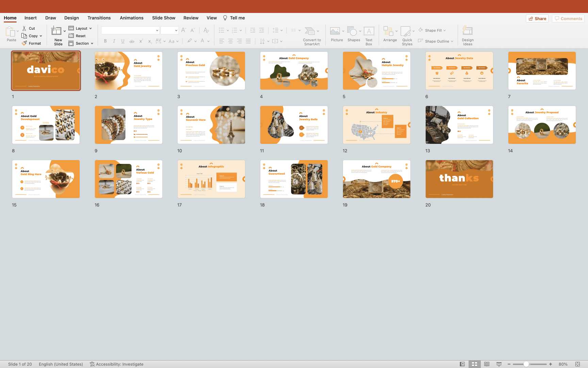Click the zoom slider handle
The width and height of the screenshot is (588, 368).
click(x=526, y=364)
